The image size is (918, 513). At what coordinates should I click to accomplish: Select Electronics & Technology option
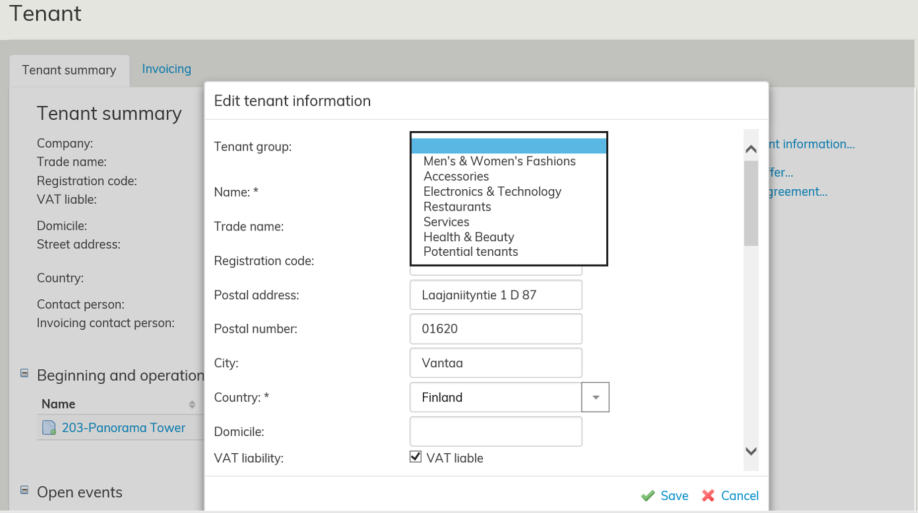click(x=492, y=192)
